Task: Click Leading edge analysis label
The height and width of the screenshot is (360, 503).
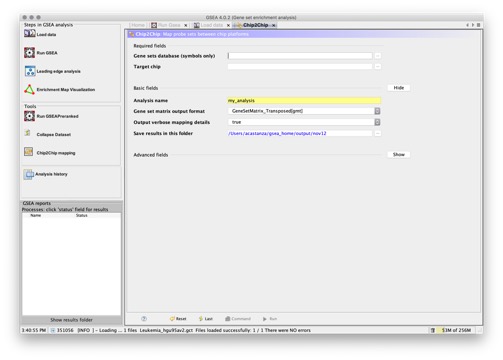Action: click(58, 71)
